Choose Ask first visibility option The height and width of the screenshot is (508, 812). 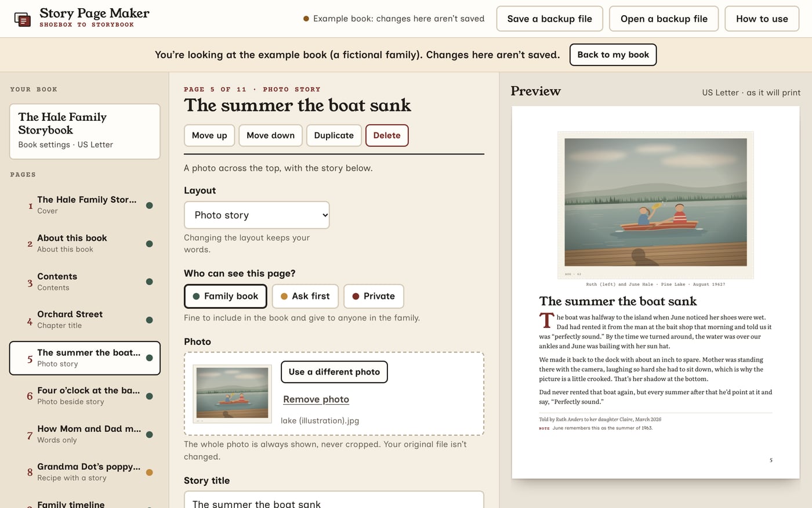(x=305, y=296)
